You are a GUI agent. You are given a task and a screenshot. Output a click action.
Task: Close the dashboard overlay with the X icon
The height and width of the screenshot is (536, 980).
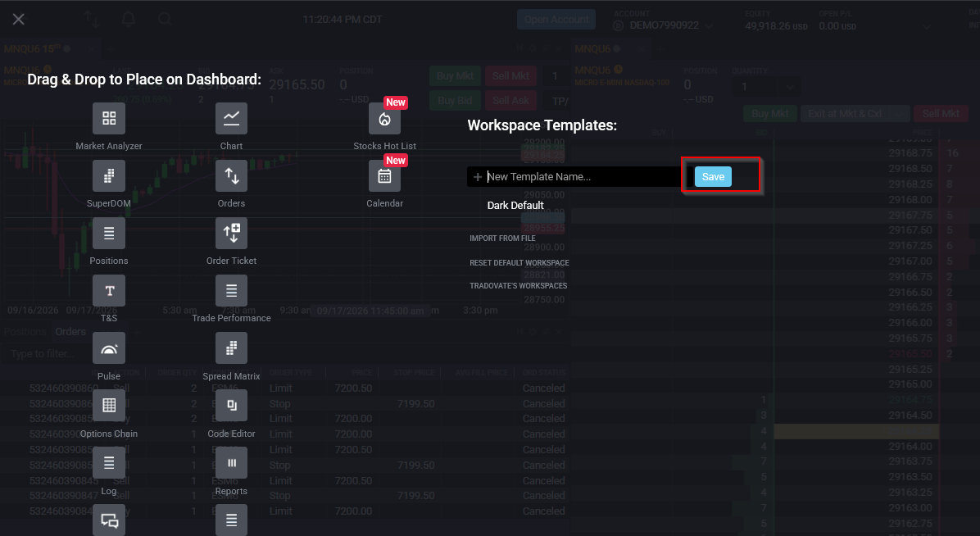coord(19,20)
